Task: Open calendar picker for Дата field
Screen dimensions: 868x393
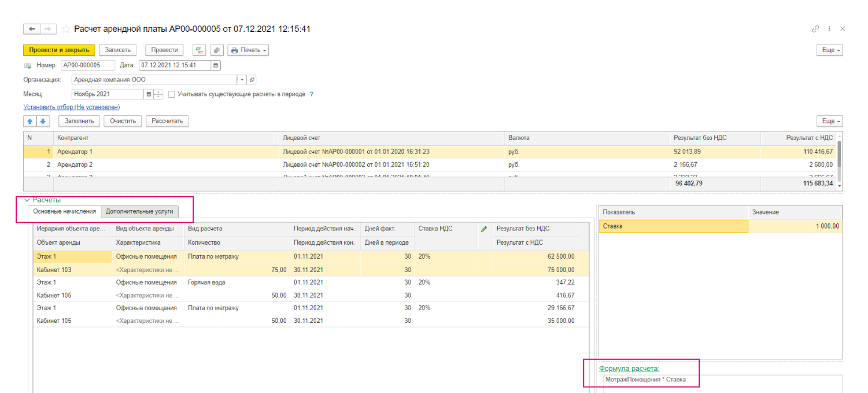Action: tap(216, 65)
